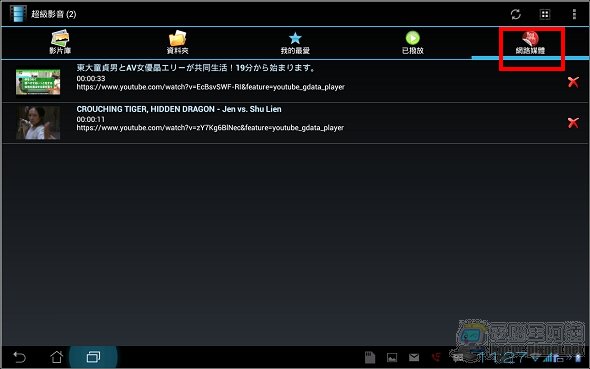Remove the Crouching Tiger video entry
Screen dimensions: 590x369
(x=573, y=123)
